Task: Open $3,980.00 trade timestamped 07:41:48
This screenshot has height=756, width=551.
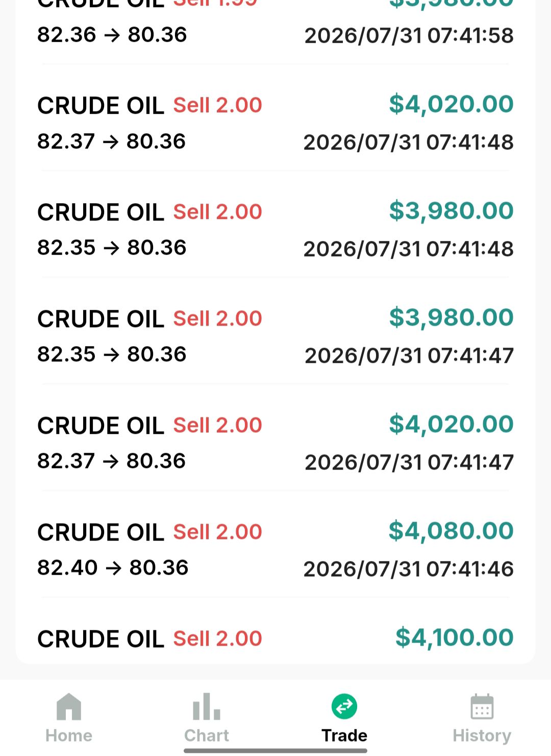Action: click(x=275, y=229)
